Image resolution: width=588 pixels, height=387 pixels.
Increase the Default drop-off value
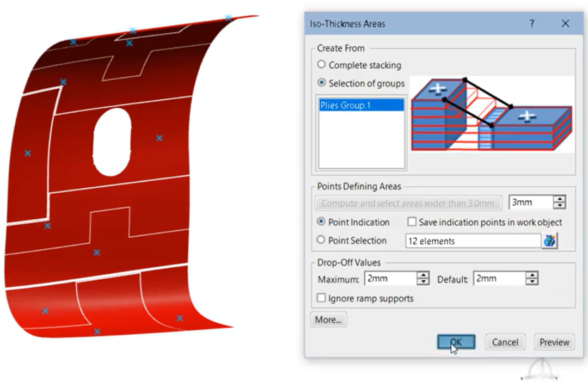pos(532,275)
